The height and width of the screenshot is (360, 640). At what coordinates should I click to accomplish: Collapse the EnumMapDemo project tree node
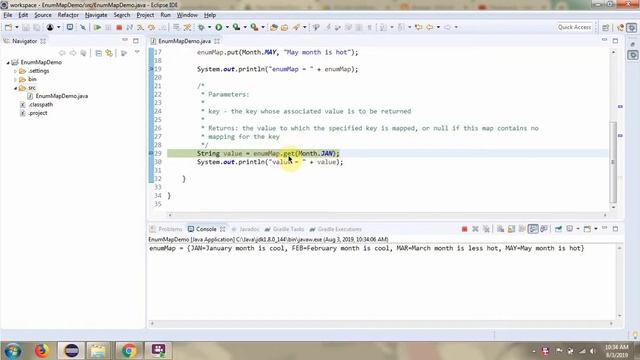[8, 62]
